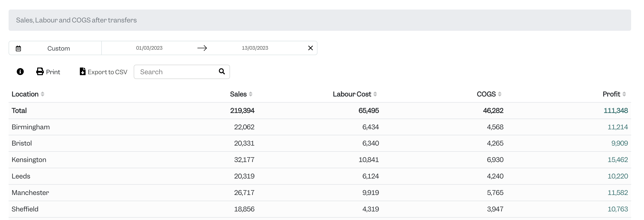The height and width of the screenshot is (220, 644).
Task: Select Total COGS value 46,282
Action: 493,111
